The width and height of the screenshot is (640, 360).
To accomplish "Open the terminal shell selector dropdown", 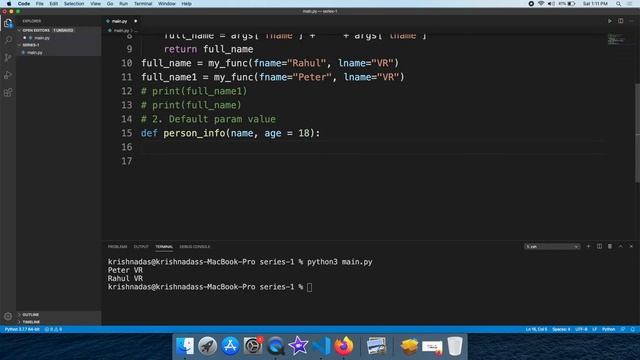I will tap(552, 247).
